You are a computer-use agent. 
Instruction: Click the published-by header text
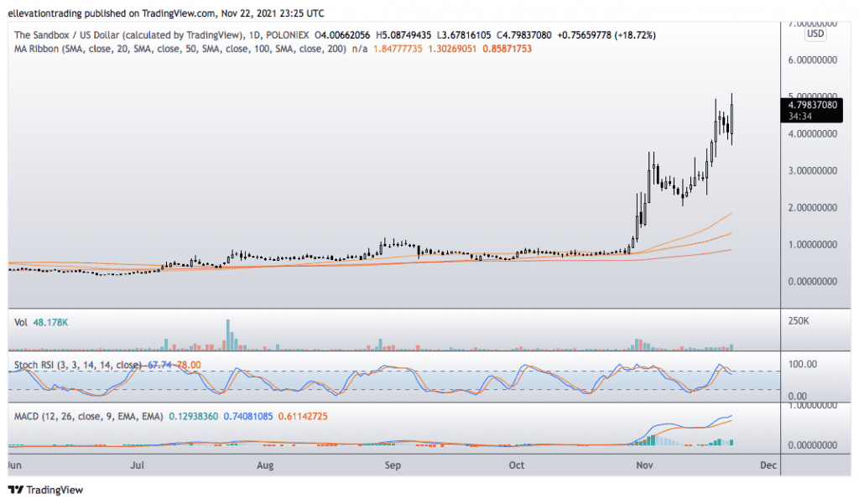coord(166,13)
